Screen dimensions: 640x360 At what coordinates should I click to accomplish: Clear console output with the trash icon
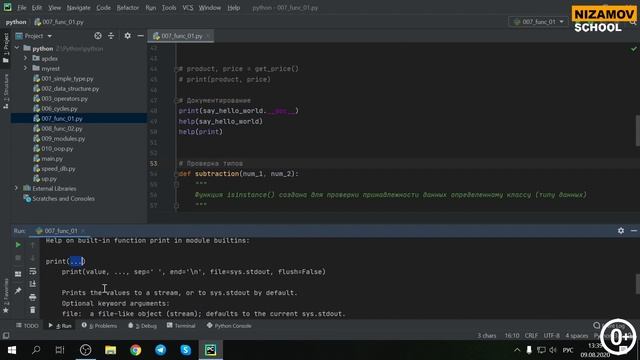point(33,310)
